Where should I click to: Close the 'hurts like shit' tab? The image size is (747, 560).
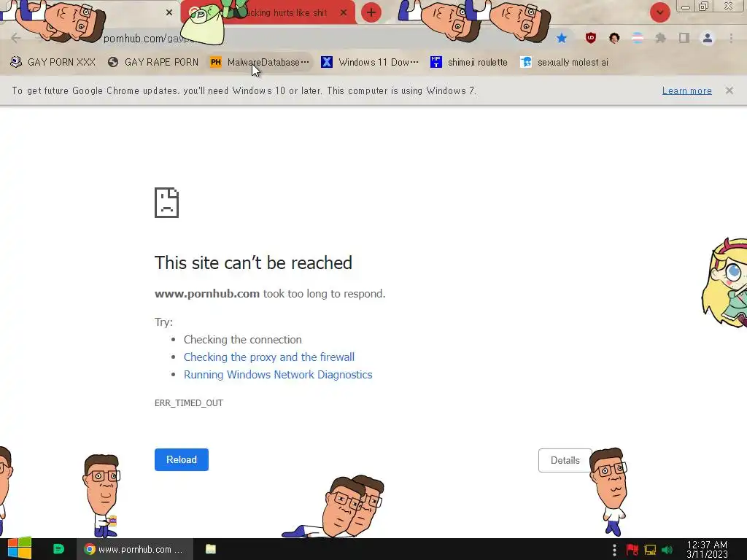pyautogui.click(x=344, y=12)
